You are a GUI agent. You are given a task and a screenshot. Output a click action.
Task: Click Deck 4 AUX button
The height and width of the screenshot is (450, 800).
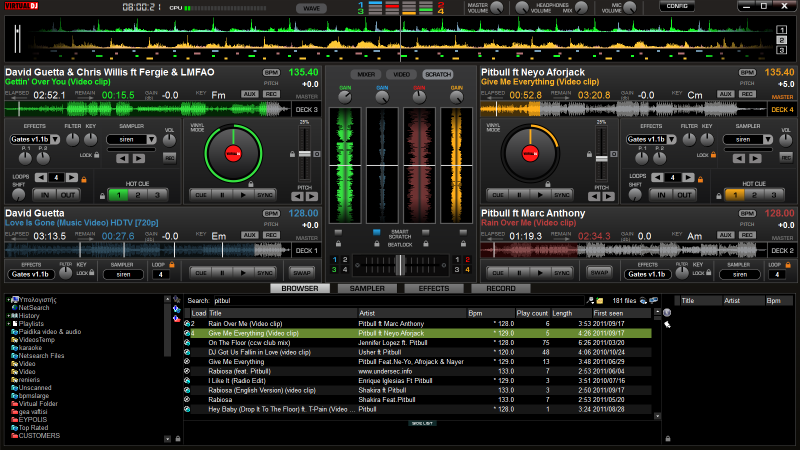[x=726, y=94]
